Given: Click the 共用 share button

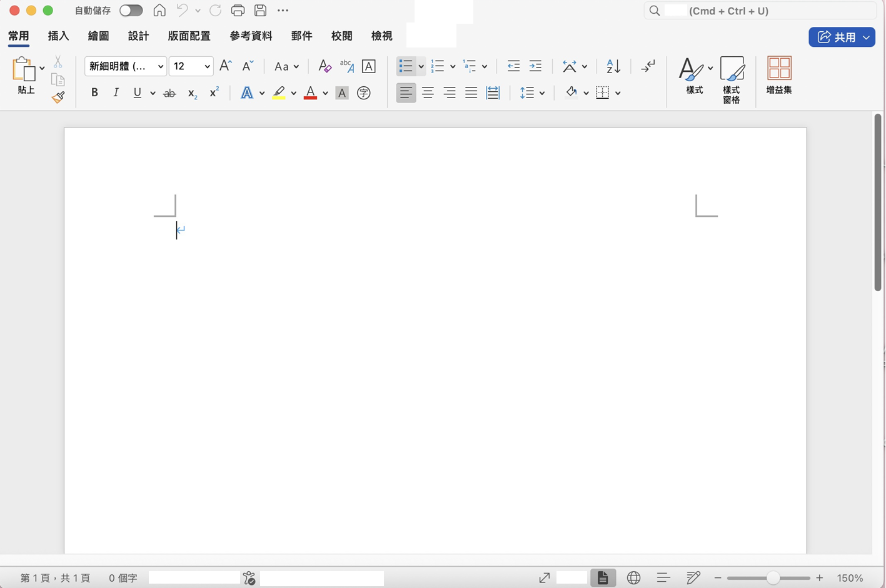Looking at the screenshot, I should coord(842,37).
